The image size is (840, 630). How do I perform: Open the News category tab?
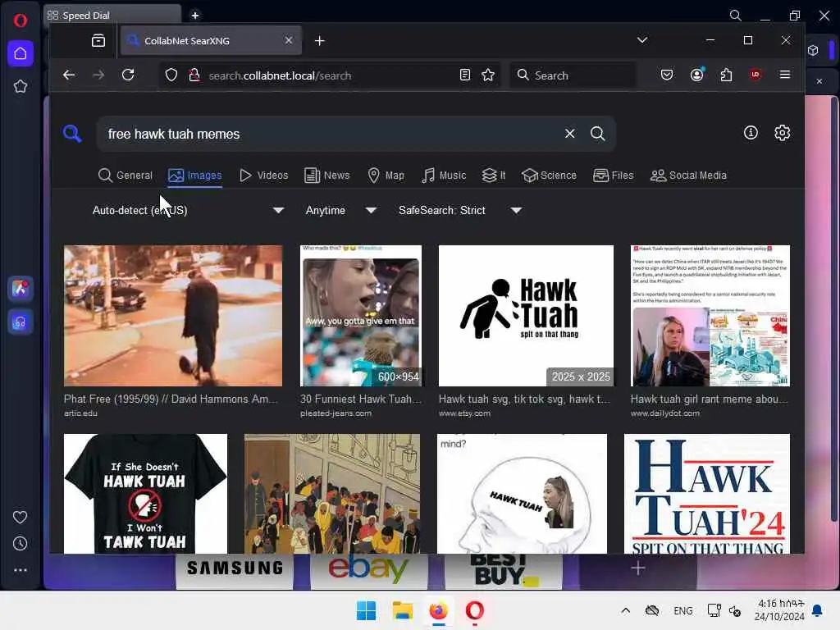coord(326,176)
